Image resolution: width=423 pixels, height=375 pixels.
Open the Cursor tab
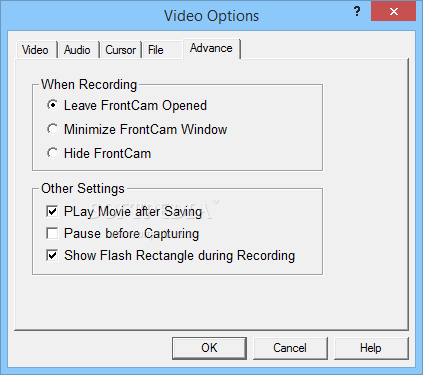click(x=120, y=50)
